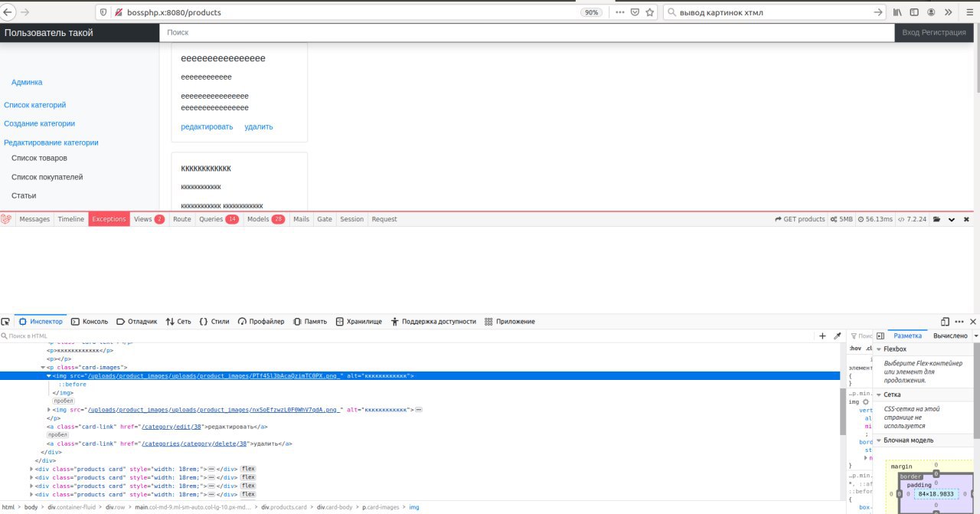Screen dimensions: 980x514
Task: Click 'удалить' link in the eeee card
Action: click(259, 126)
